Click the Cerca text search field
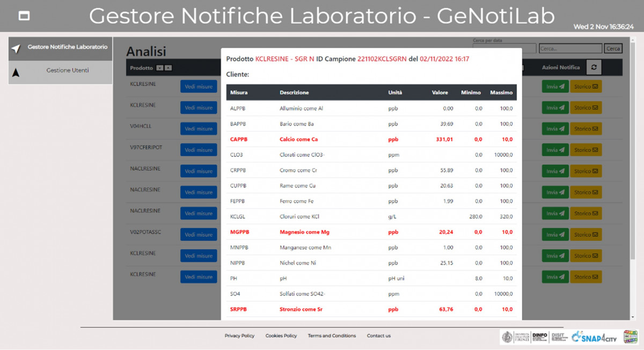Image resolution: width=644 pixels, height=350 pixels. click(x=570, y=49)
